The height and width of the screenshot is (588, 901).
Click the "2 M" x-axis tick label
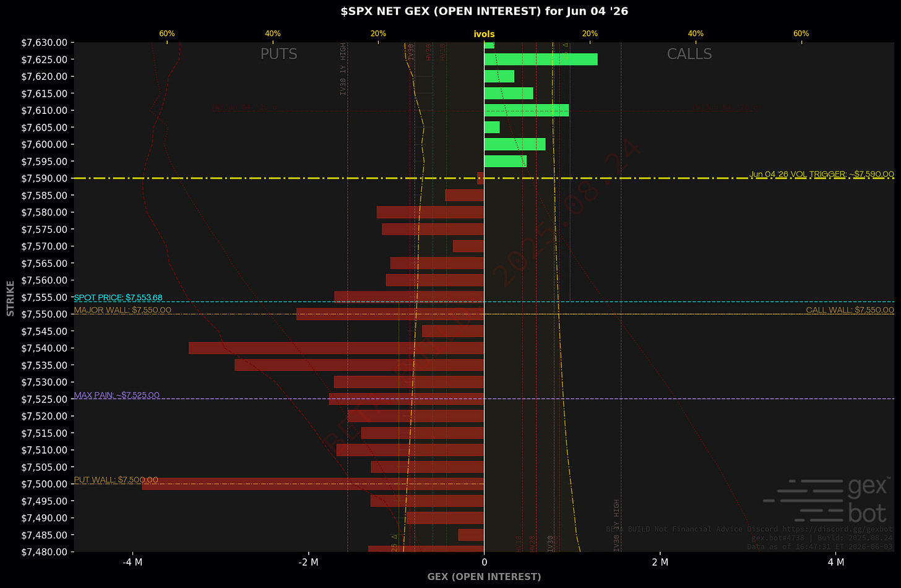click(660, 562)
